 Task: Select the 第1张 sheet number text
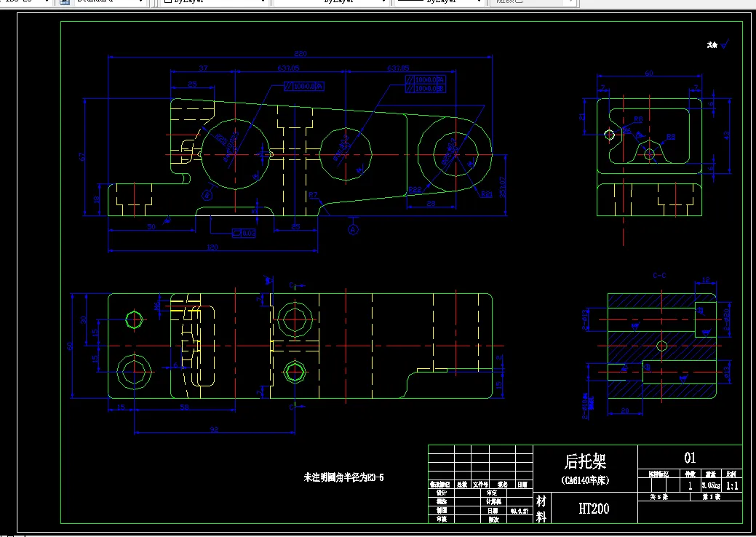[712, 497]
